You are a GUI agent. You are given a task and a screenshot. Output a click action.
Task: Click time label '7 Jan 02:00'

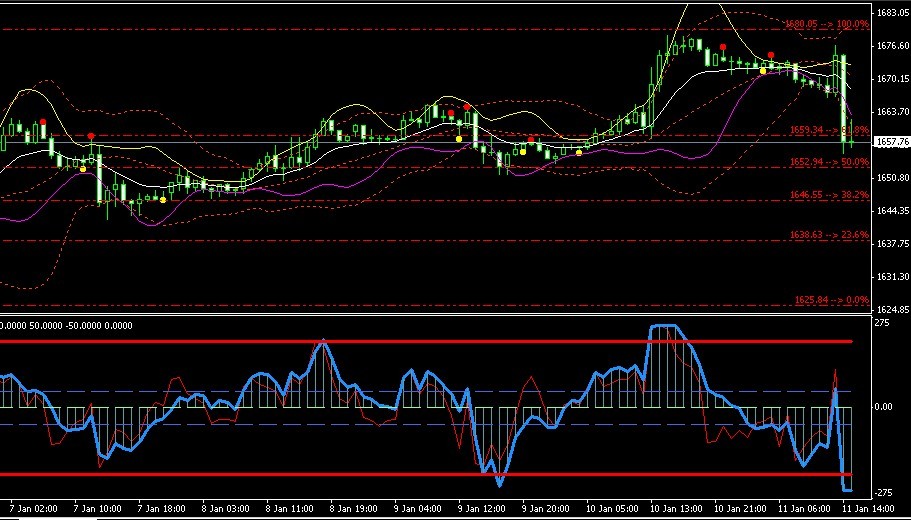pyautogui.click(x=33, y=509)
